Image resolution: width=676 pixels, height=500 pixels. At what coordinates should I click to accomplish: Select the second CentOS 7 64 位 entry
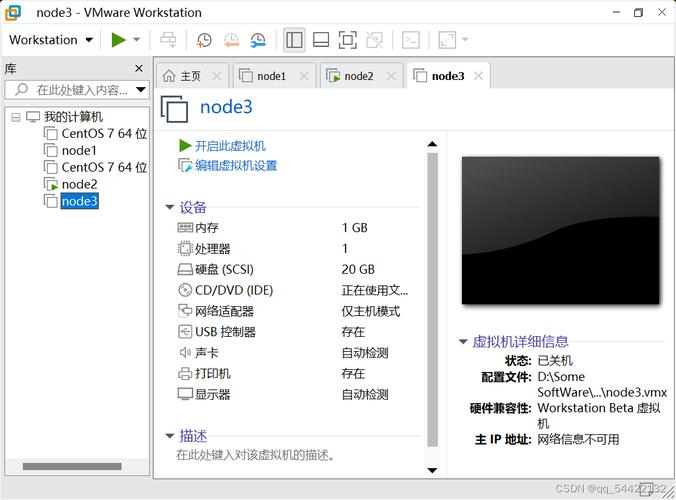pos(104,167)
